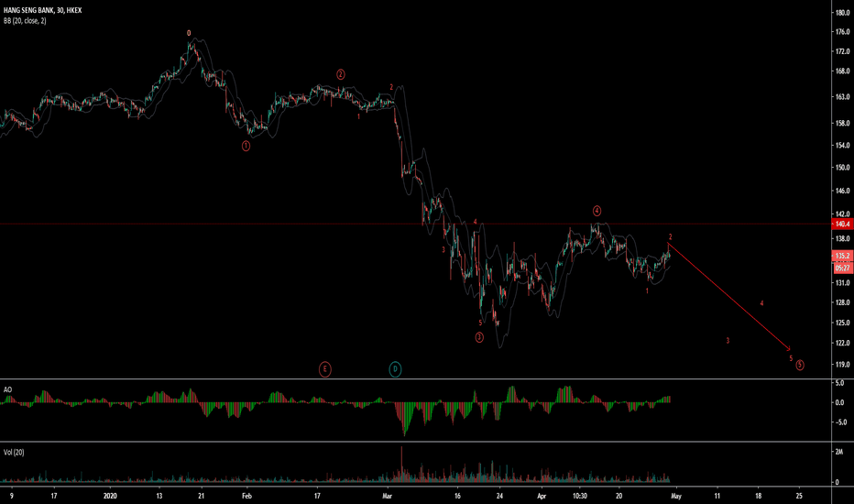This screenshot has width=854, height=504.
Task: Click the 2020 label on the time axis
Action: pyautogui.click(x=110, y=496)
